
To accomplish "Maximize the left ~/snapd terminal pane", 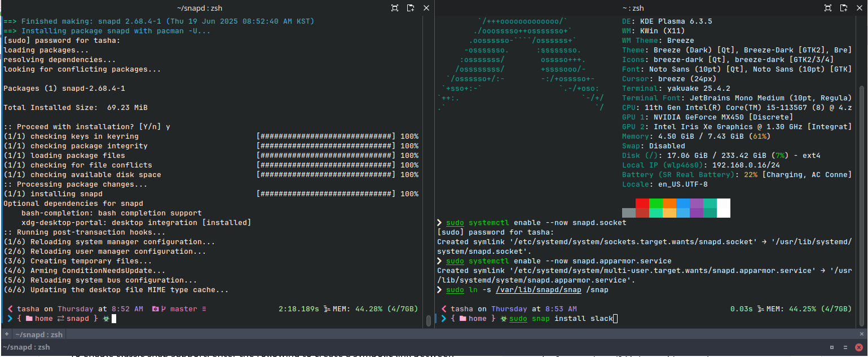I will coord(395,8).
